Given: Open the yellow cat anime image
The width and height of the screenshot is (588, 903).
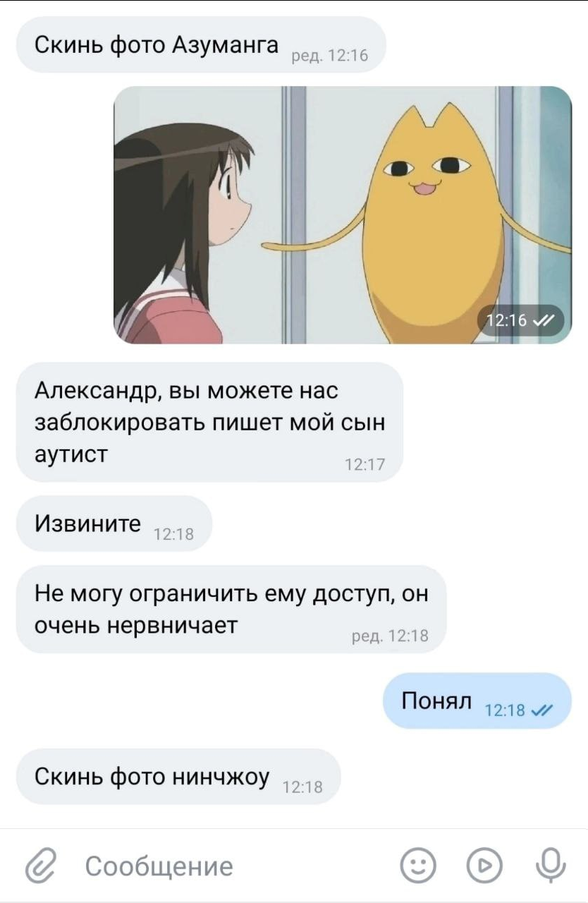Looking at the screenshot, I should 343,214.
